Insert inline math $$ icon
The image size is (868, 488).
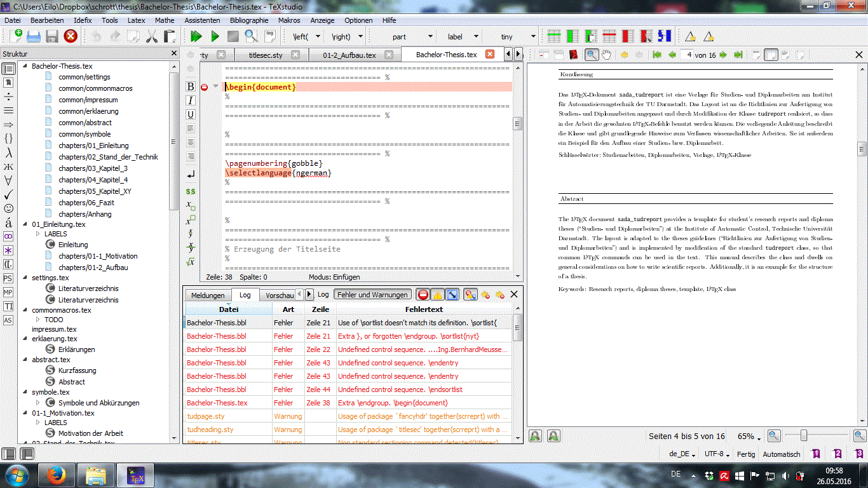191,191
